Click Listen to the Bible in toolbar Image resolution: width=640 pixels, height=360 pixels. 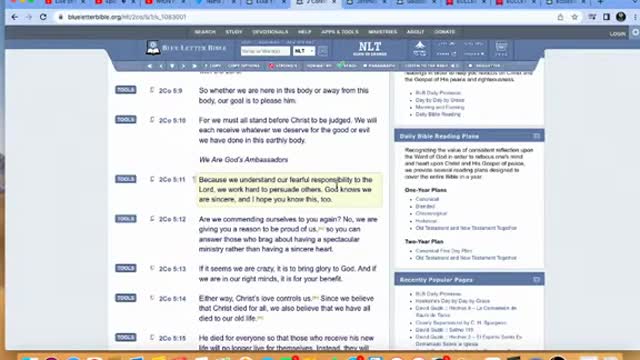coord(432,66)
